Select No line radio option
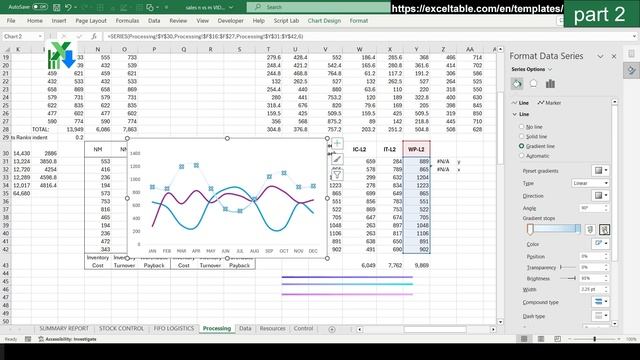The height and width of the screenshot is (360, 640). (521, 127)
